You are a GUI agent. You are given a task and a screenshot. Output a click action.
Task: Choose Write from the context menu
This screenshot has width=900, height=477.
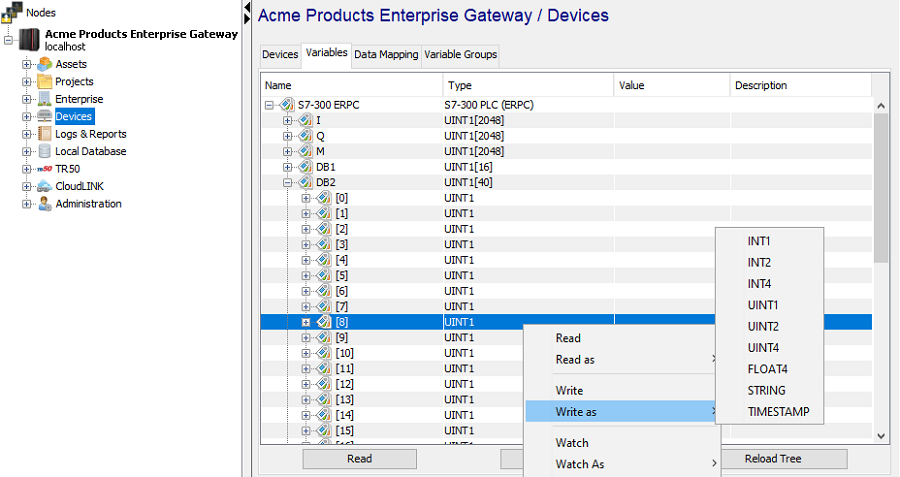(x=621, y=390)
